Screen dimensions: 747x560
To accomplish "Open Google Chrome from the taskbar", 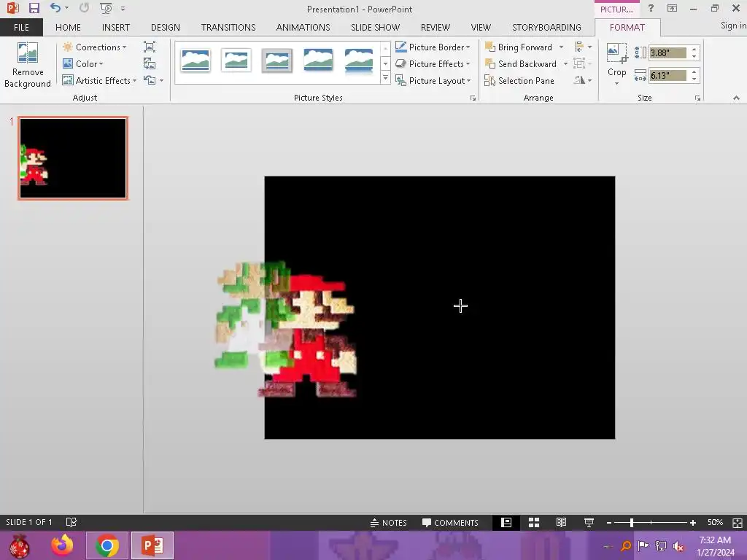I will (x=107, y=545).
